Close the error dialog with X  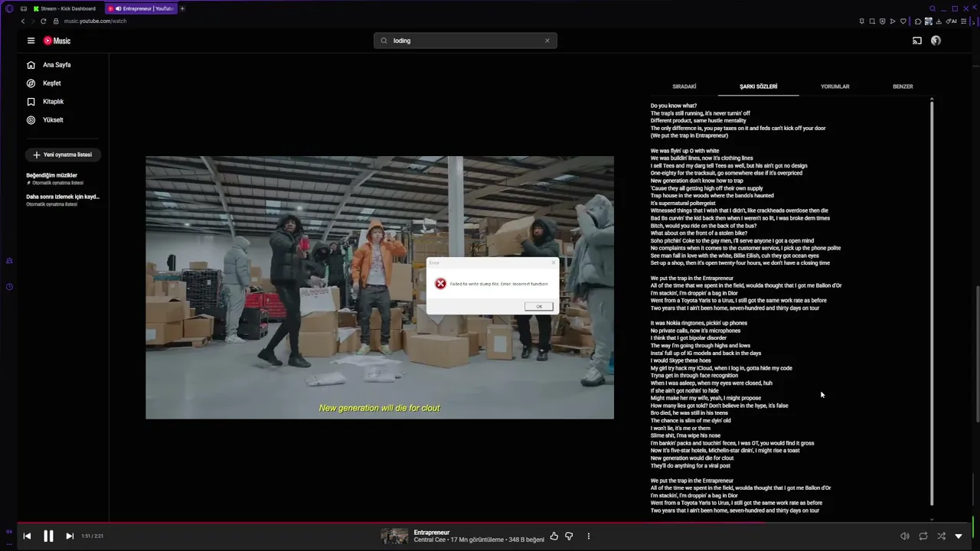[x=554, y=262]
